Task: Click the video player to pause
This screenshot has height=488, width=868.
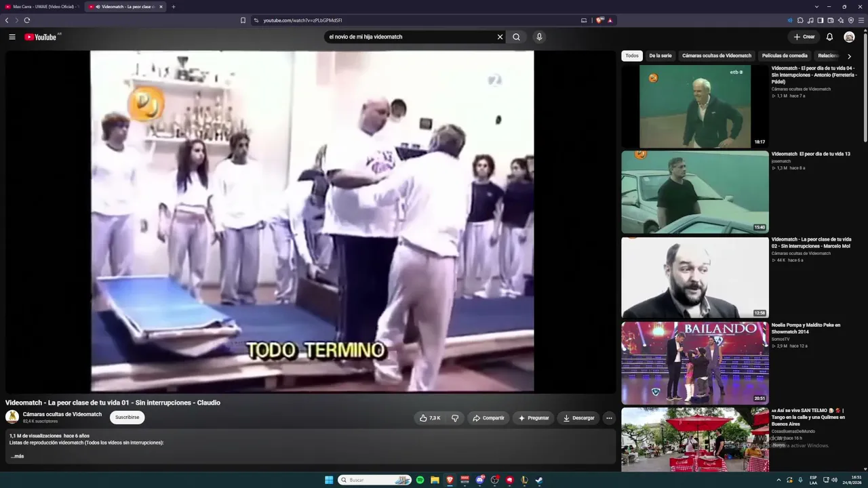Action: tap(312, 222)
